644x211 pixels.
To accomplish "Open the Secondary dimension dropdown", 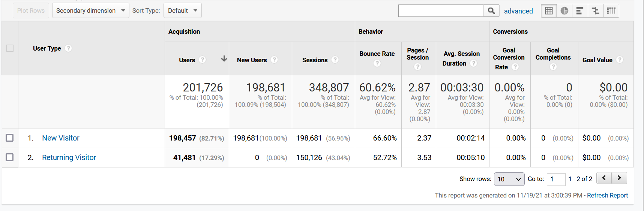I will click(x=91, y=10).
